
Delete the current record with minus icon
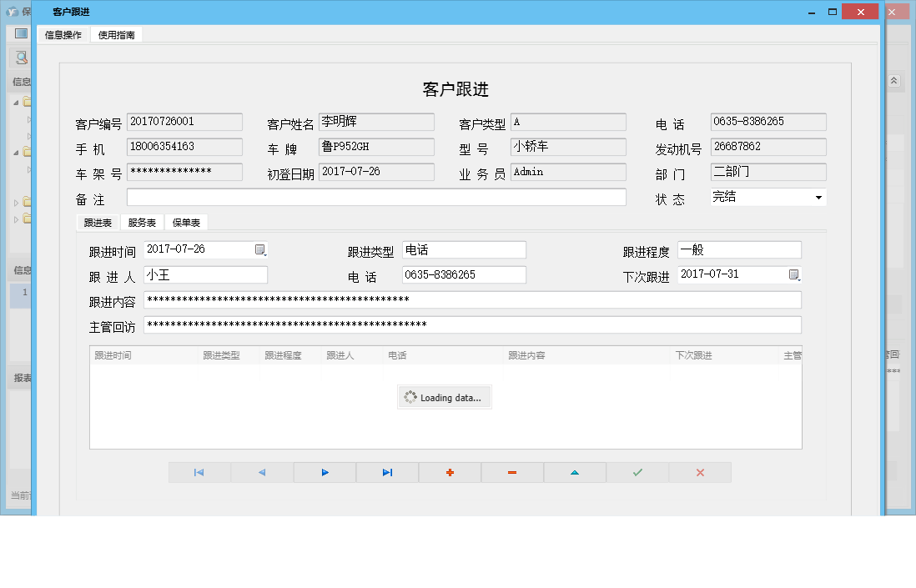[x=511, y=472]
